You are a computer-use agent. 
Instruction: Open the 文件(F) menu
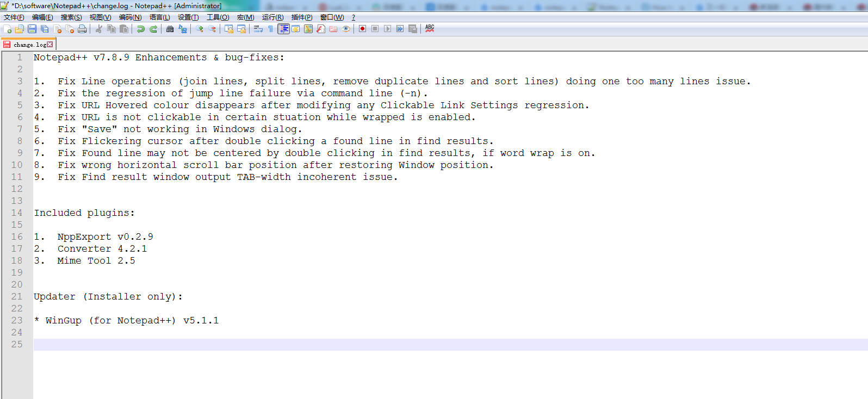point(14,17)
